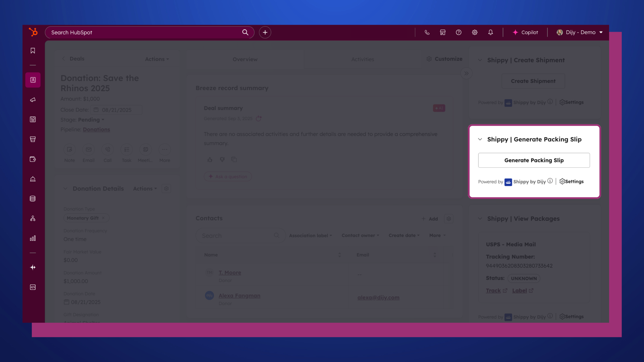Open the HubSpot notifications bell

[x=490, y=32]
